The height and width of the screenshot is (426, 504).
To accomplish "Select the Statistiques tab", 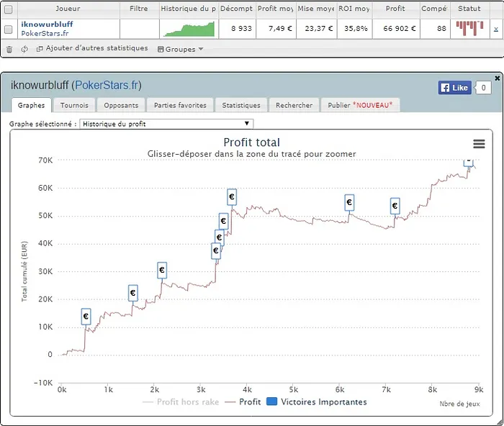I will 241,105.
